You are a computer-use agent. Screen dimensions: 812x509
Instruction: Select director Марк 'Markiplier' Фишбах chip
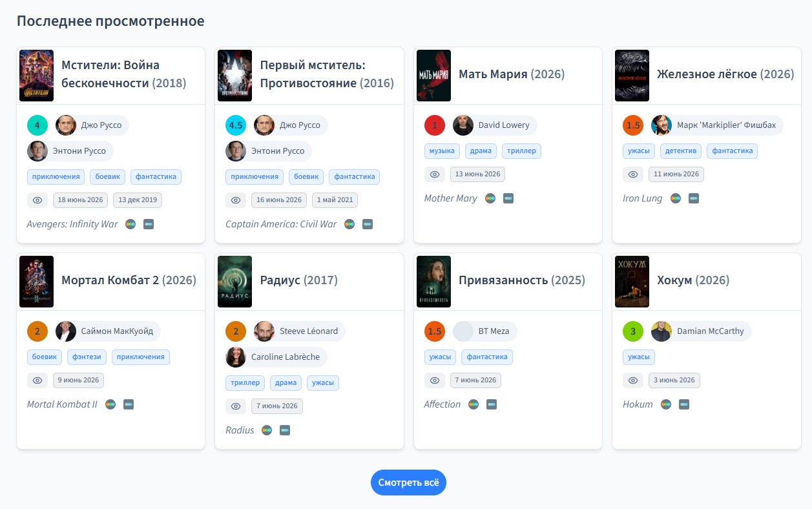[x=717, y=125]
